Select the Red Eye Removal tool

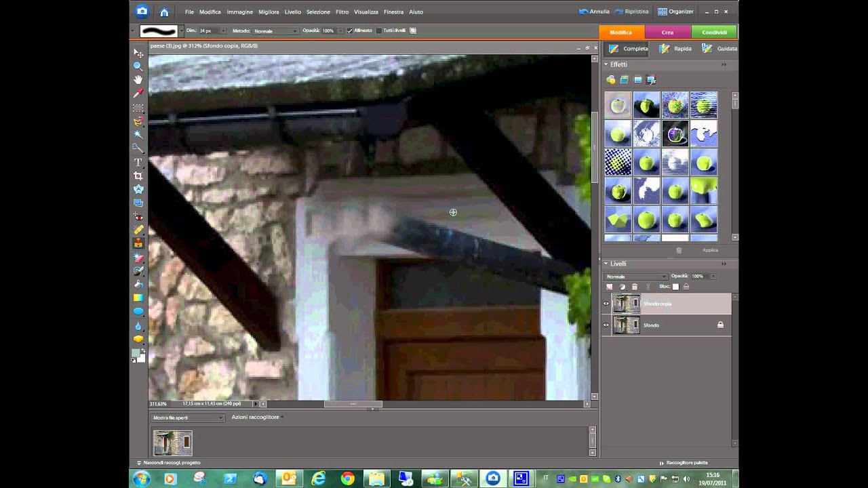(138, 216)
